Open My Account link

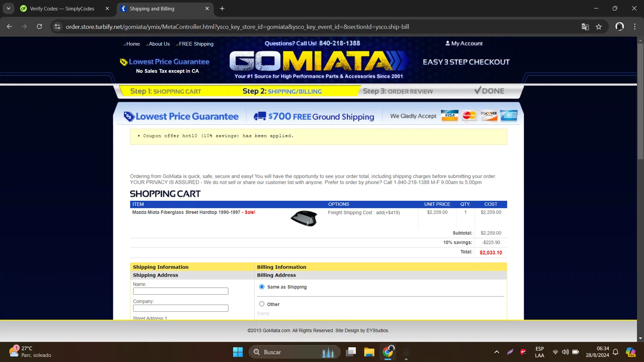(464, 43)
